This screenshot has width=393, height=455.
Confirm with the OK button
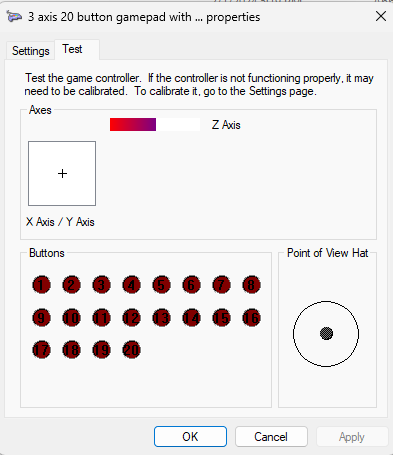click(x=190, y=437)
